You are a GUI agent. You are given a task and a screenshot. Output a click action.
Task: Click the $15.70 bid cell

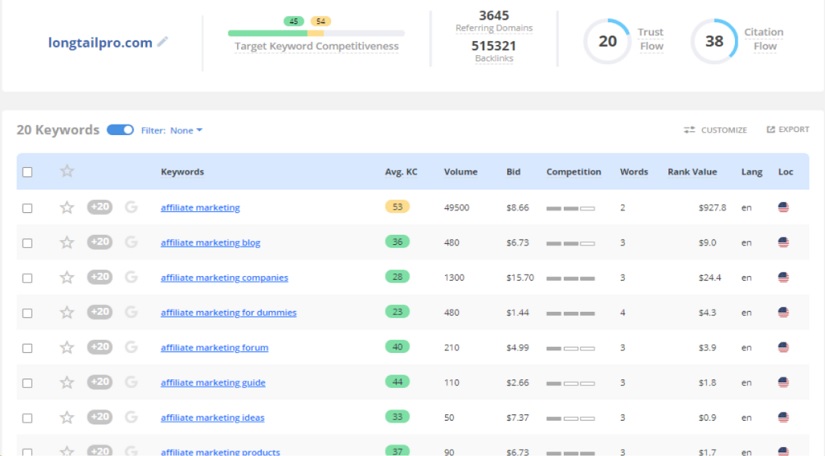520,278
